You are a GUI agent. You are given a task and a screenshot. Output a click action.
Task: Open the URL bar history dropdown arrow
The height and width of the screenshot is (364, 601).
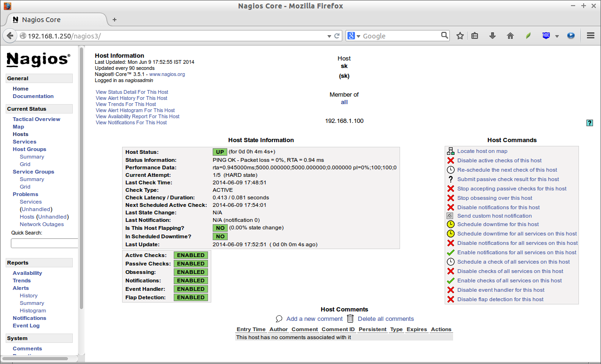click(x=329, y=36)
